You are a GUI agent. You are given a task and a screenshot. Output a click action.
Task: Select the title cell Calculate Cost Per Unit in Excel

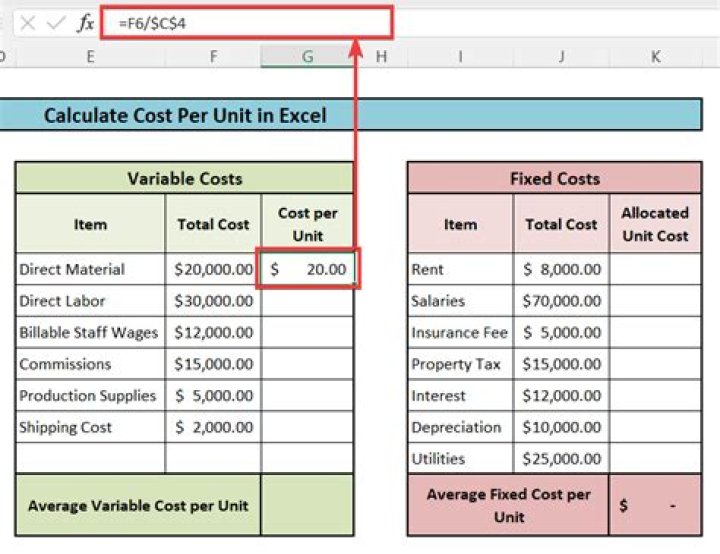[x=351, y=115]
